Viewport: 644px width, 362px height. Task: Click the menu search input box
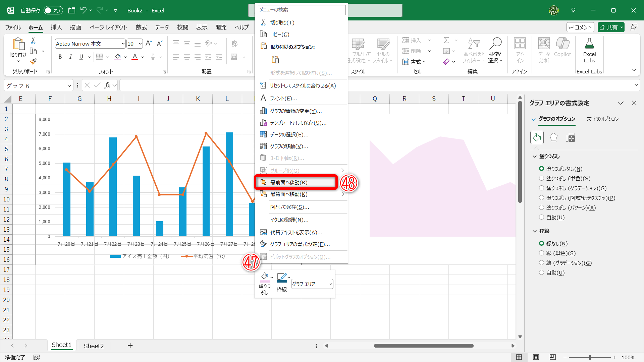(301, 10)
